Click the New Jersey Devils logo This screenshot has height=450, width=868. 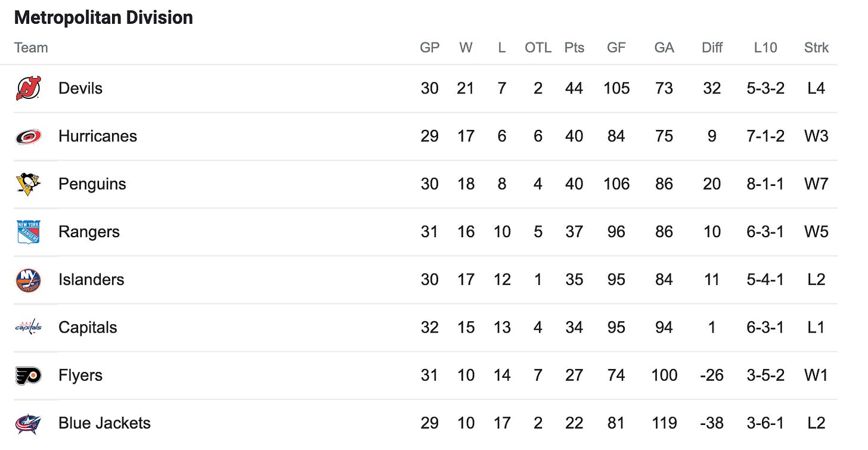click(28, 88)
